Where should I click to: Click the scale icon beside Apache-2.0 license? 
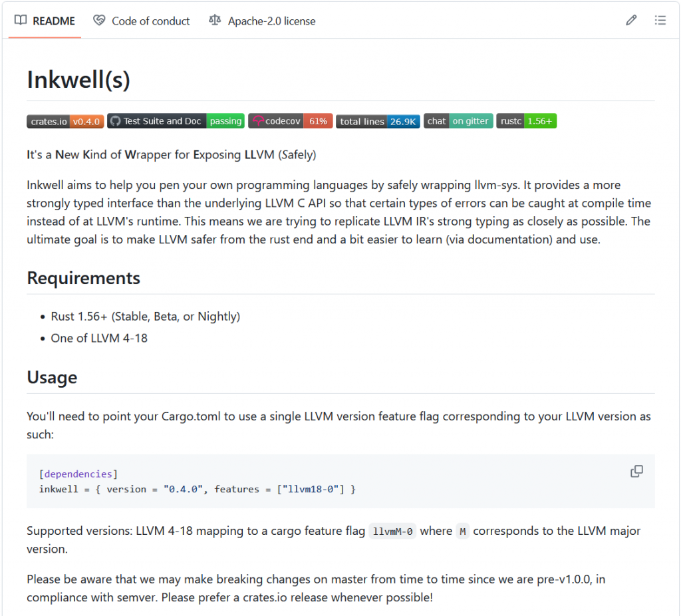[214, 21]
